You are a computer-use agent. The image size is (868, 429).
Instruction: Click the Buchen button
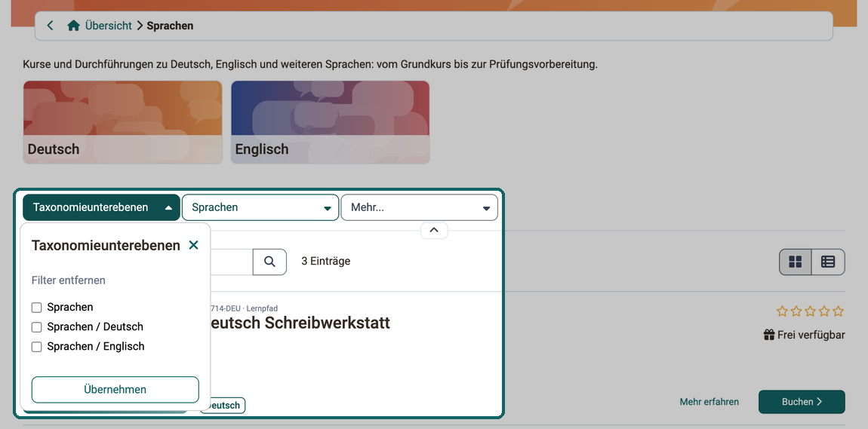802,402
